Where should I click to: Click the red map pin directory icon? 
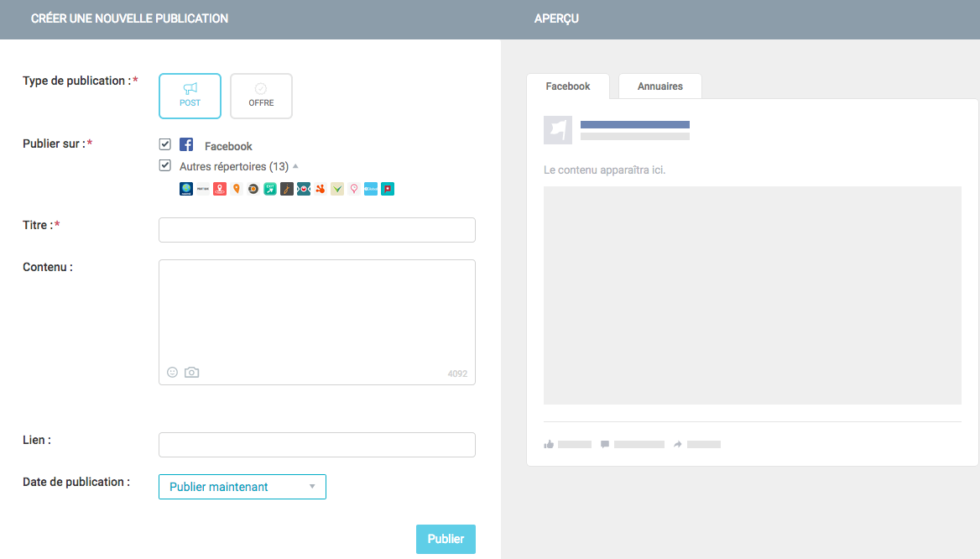click(x=219, y=189)
